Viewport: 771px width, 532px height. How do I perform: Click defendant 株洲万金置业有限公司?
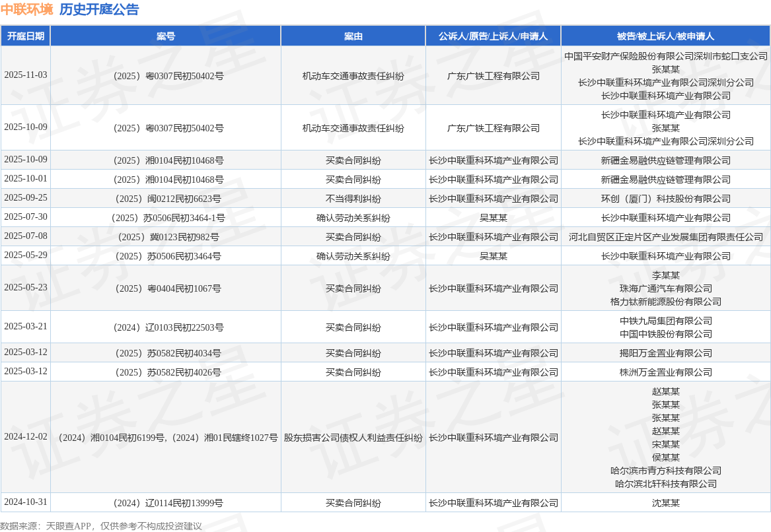click(666, 372)
